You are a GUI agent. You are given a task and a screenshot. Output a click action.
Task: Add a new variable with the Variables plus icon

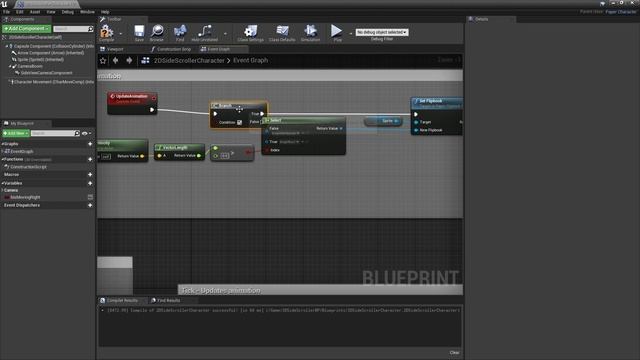point(90,183)
